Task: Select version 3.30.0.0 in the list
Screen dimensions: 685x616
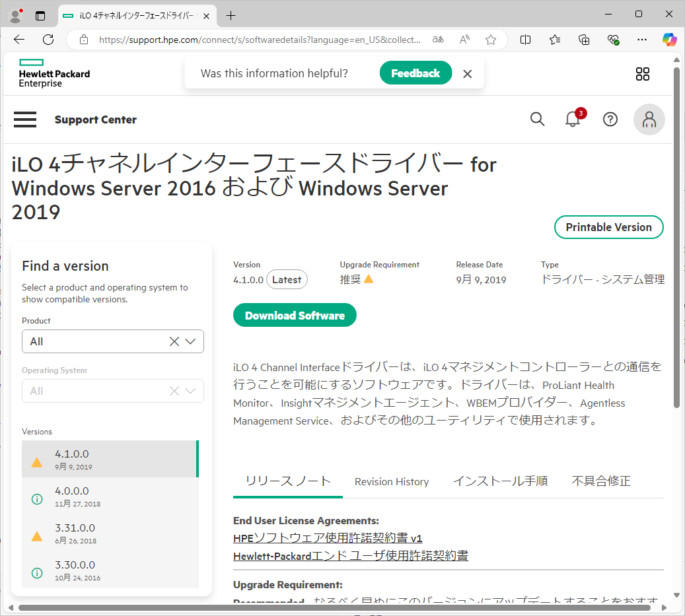Action: 110,570
